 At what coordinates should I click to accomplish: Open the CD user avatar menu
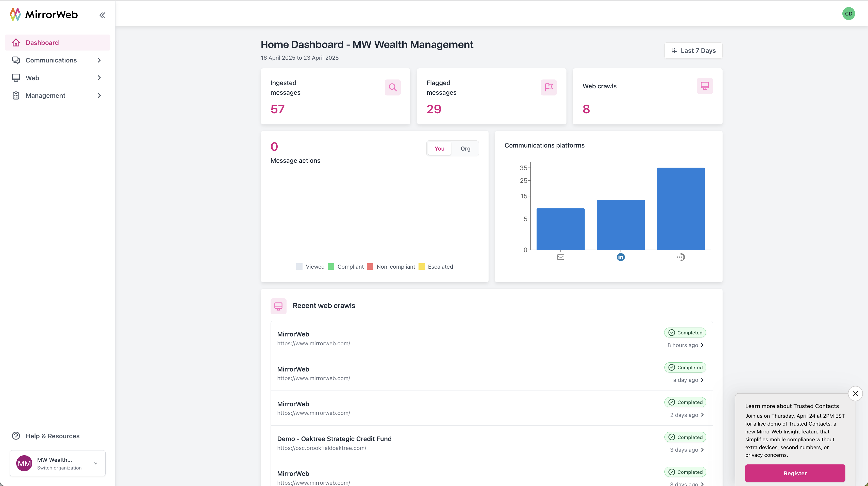(848, 14)
